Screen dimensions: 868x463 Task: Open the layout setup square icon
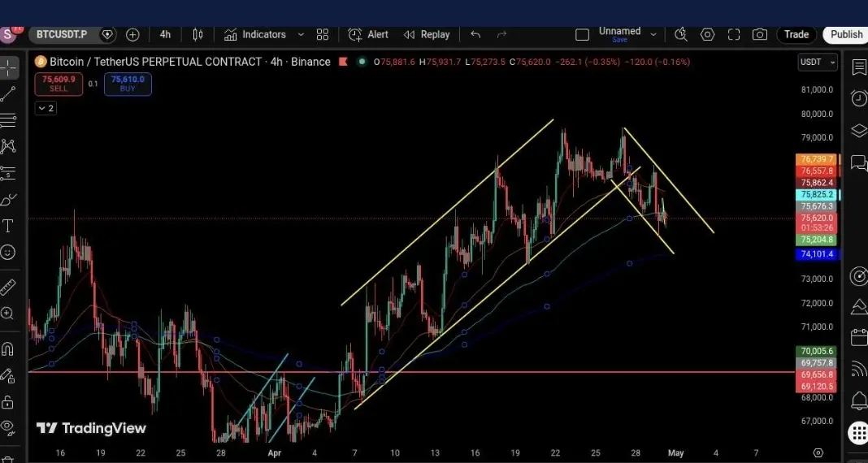[582, 35]
